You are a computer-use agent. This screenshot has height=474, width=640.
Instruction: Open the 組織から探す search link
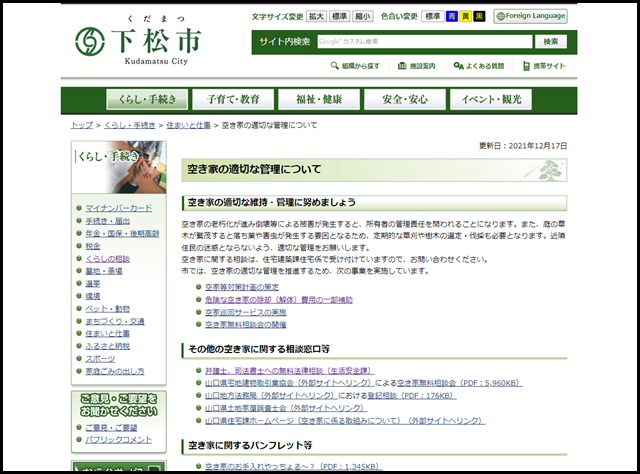355,66
